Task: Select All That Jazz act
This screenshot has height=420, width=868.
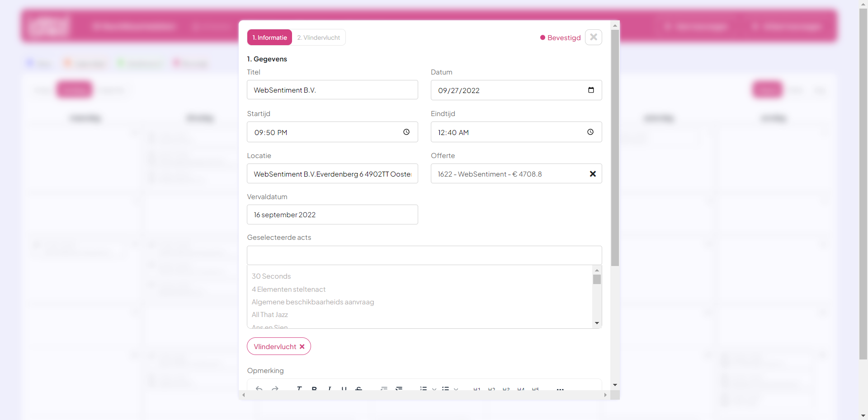Action: pos(270,315)
